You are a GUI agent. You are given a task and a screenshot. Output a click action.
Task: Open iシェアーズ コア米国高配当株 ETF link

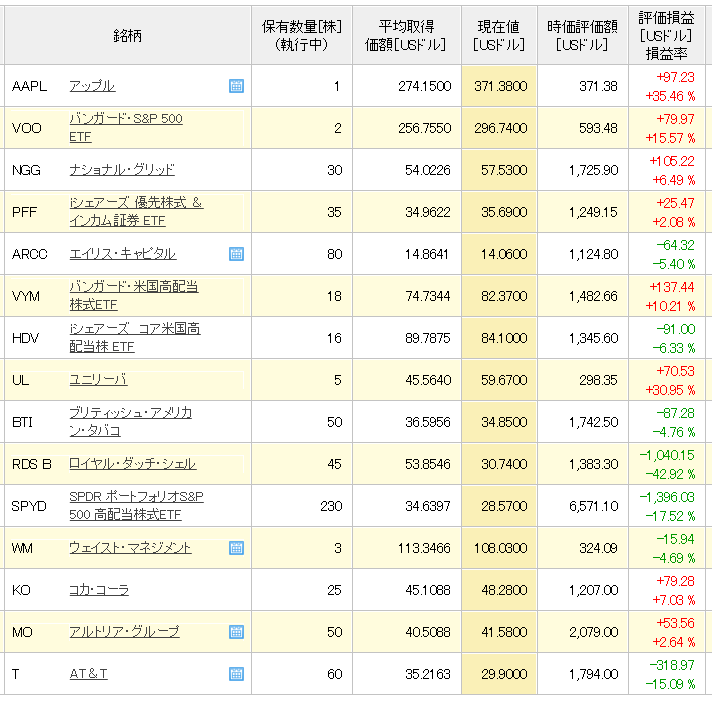pyautogui.click(x=134, y=338)
